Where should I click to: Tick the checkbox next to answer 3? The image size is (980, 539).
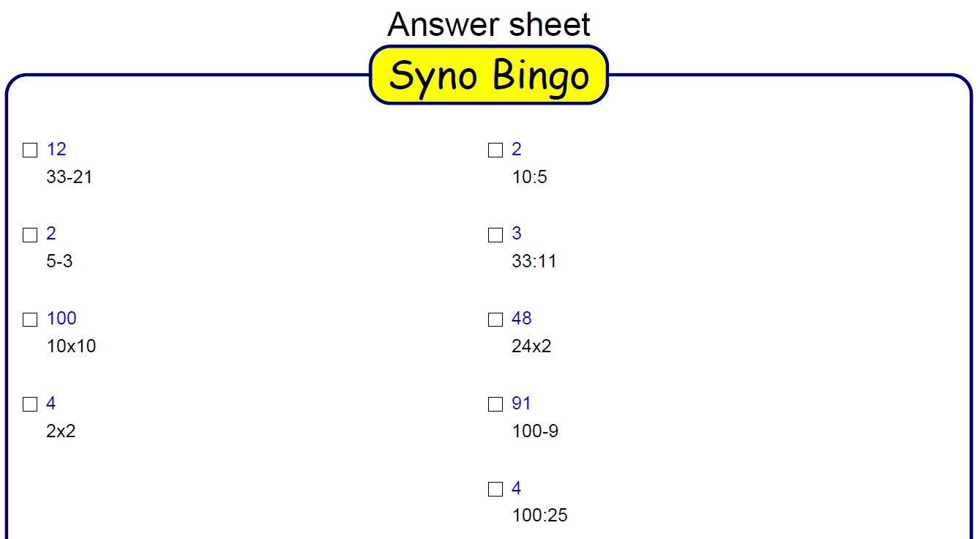[495, 235]
